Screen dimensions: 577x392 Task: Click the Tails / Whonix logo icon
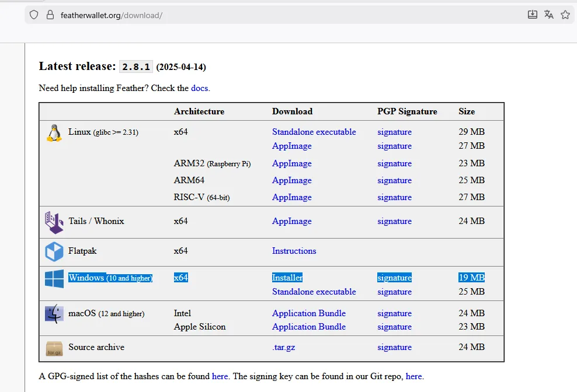[x=54, y=222]
